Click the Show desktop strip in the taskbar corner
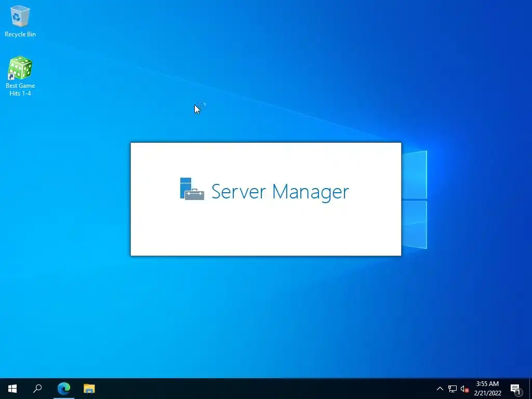The width and height of the screenshot is (532, 399). [x=530, y=389]
